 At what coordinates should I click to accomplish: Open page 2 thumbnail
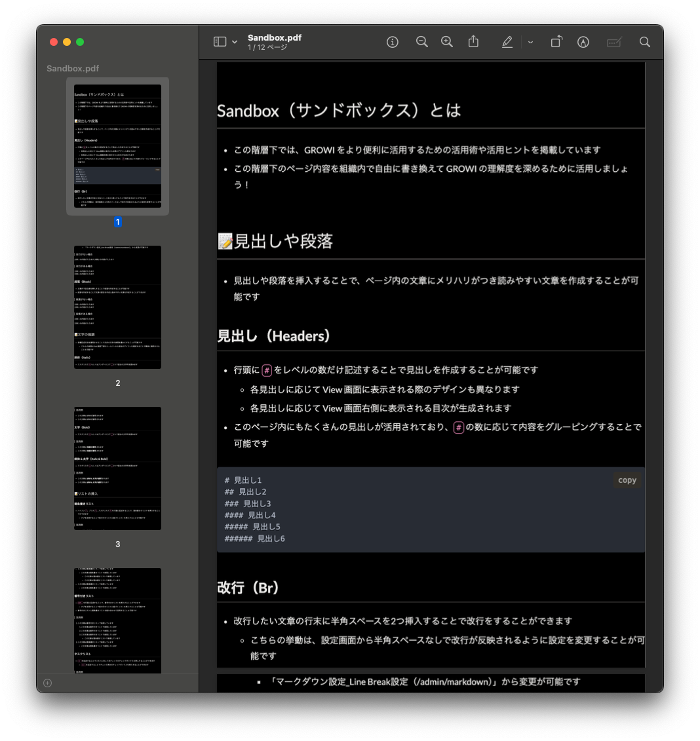click(x=117, y=306)
